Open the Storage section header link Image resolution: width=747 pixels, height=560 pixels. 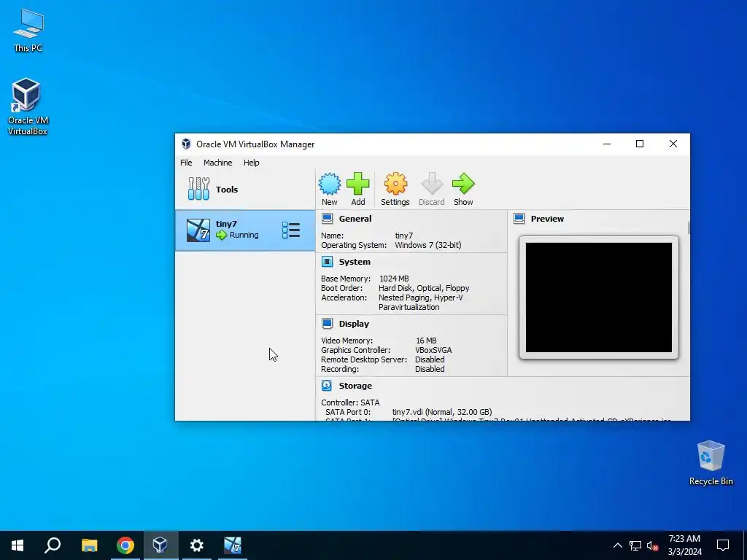(x=355, y=386)
